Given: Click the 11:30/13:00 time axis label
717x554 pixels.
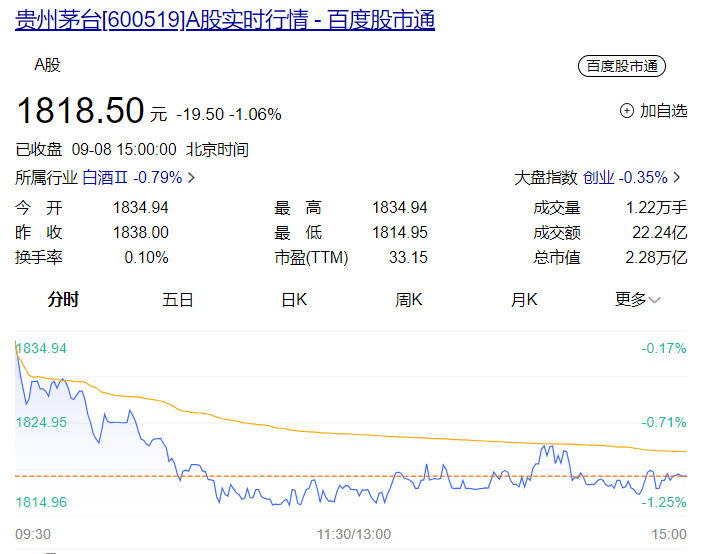Looking at the screenshot, I should (x=354, y=534).
